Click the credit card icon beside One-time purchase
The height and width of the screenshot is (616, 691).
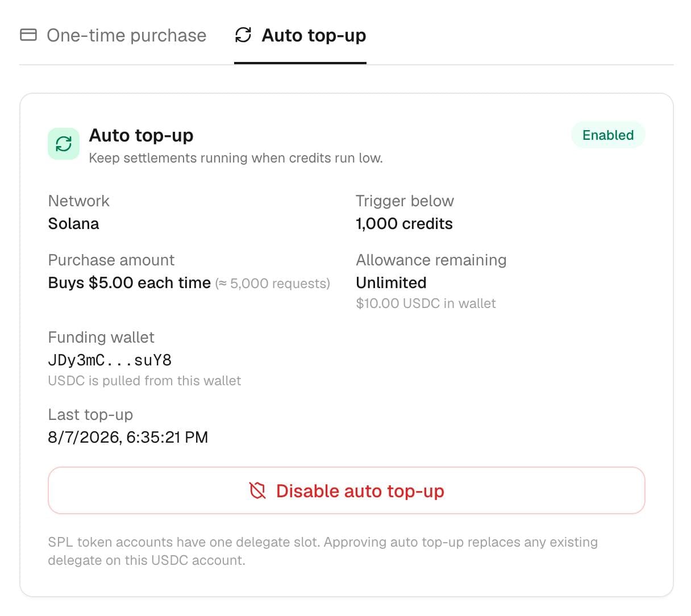pyautogui.click(x=28, y=35)
